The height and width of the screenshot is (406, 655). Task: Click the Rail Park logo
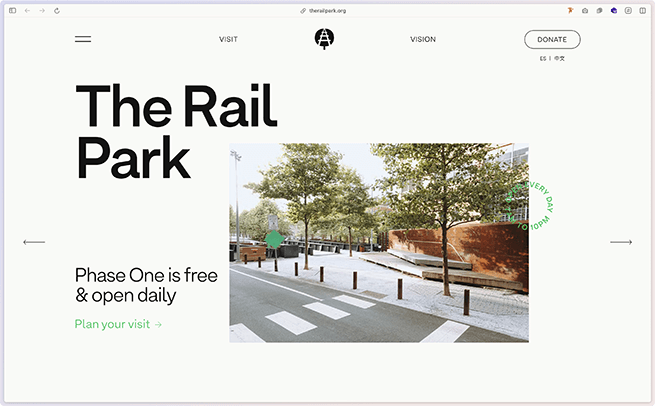[324, 39]
